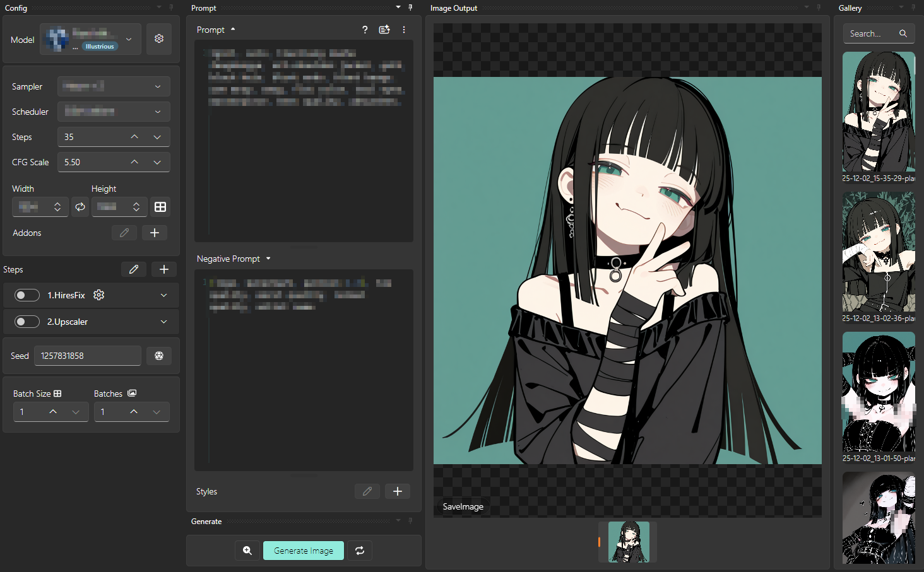924x572 pixels.
Task: Decrease CFG Scale with down chevron
Action: point(157,162)
